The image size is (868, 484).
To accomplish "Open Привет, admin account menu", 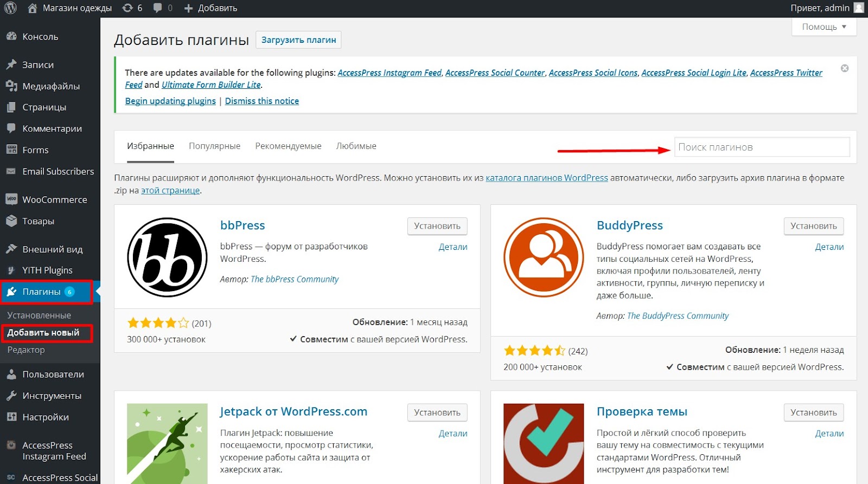I will tap(827, 8).
